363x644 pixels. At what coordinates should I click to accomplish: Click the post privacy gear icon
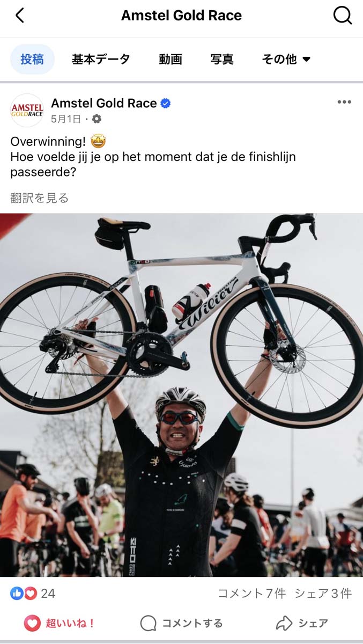pyautogui.click(x=97, y=119)
